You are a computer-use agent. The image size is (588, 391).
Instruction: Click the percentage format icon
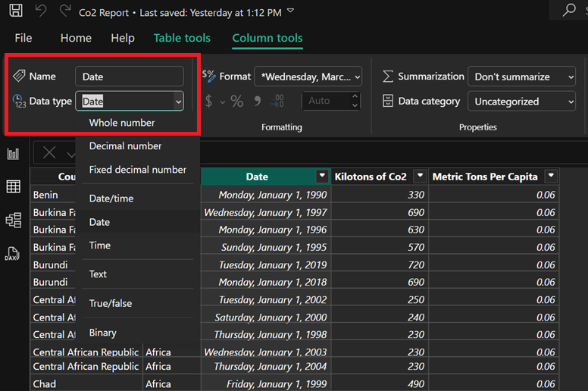click(236, 101)
